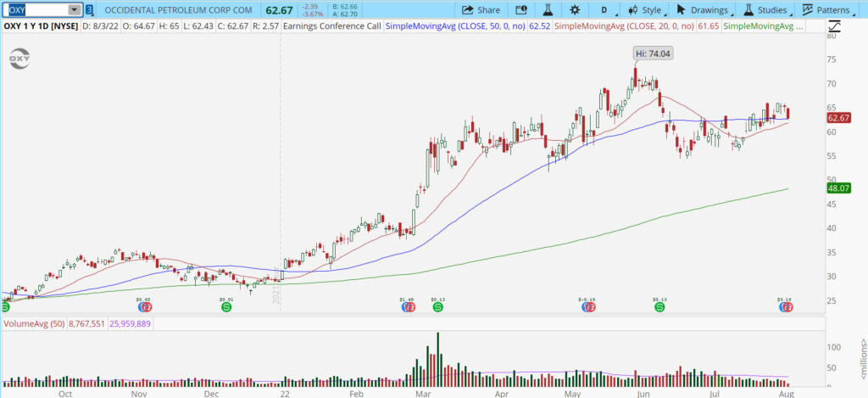Click the OXY company logo on chart
868x398 pixels.
click(19, 59)
